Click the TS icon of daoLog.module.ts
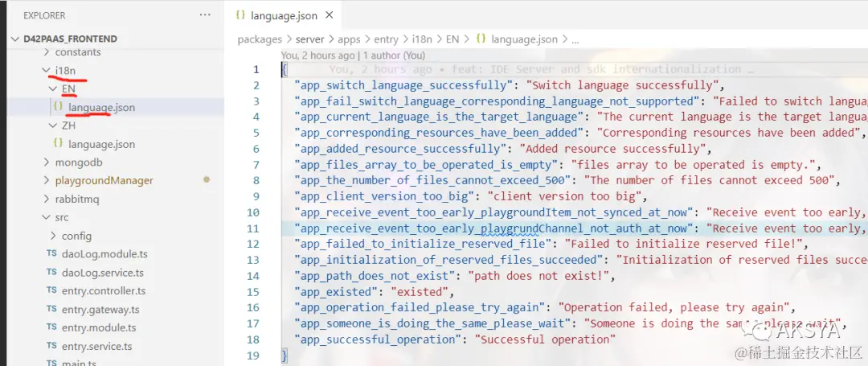868x366 pixels. coord(52,254)
